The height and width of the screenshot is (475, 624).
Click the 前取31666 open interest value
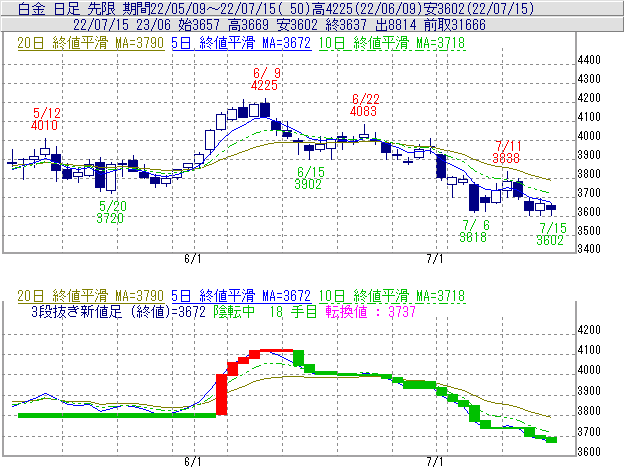(x=455, y=25)
